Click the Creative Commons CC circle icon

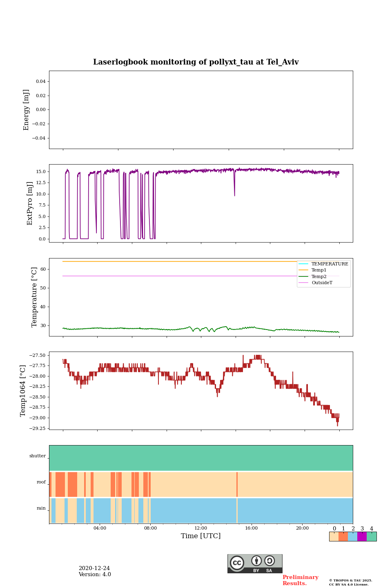[237, 563]
